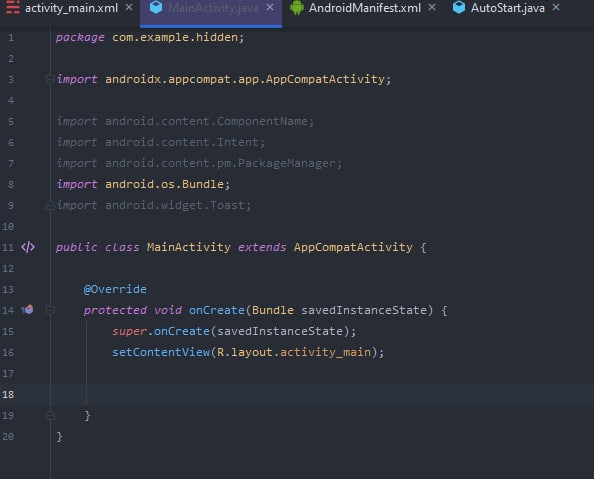The width and height of the screenshot is (594, 479).
Task: Click the extends keyword on line 11
Action: point(262,247)
